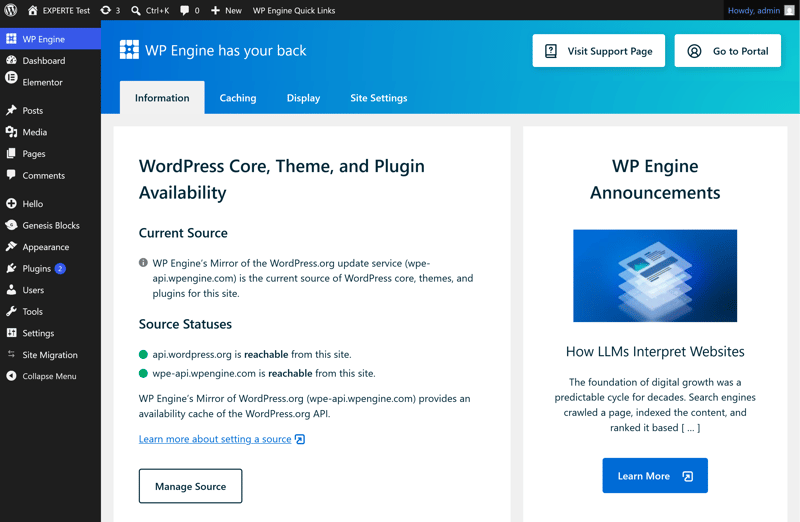This screenshot has width=800, height=522.
Task: Click the Pages sidebar icon
Action: point(11,153)
